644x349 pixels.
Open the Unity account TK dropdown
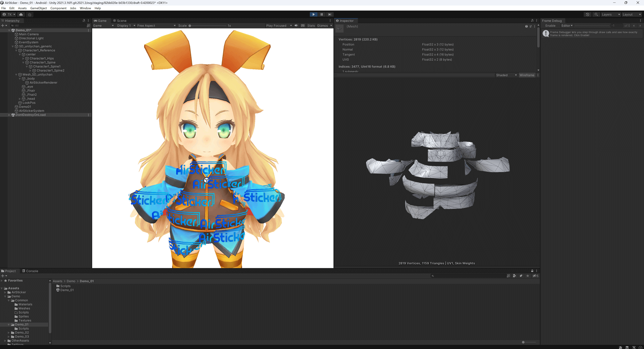point(9,14)
